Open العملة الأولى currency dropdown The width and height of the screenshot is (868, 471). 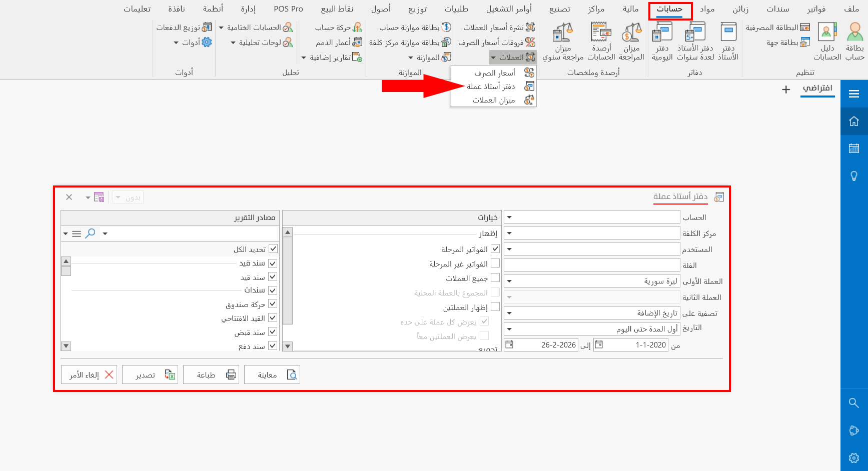click(x=509, y=281)
